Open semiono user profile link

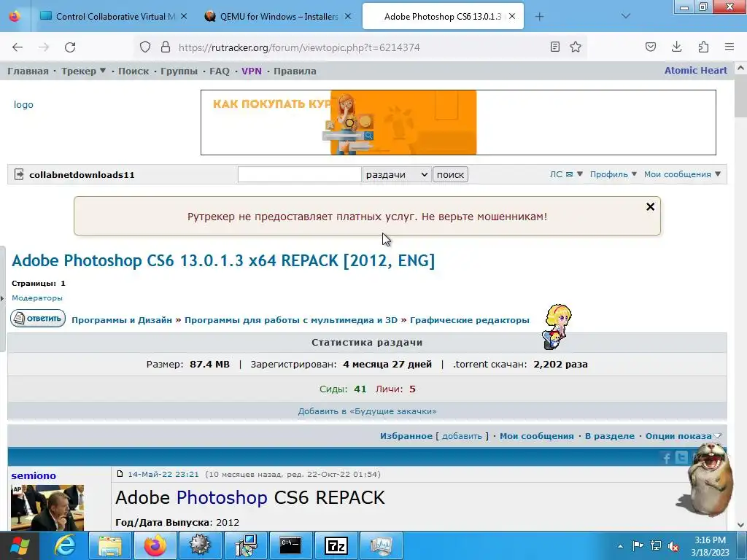tap(34, 475)
